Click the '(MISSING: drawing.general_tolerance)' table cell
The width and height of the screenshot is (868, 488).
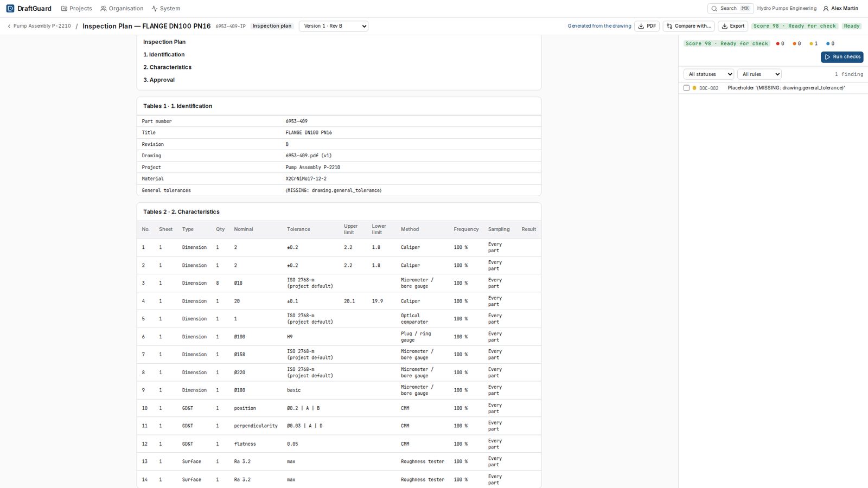click(x=334, y=190)
